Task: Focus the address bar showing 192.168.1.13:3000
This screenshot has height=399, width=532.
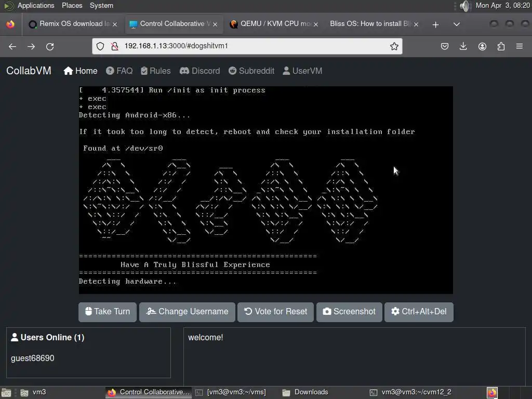Action: coord(247,46)
